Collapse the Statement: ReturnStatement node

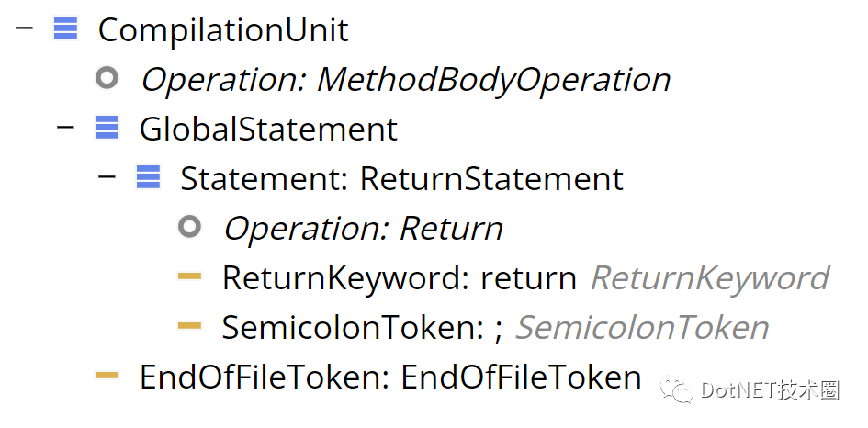[x=107, y=176]
